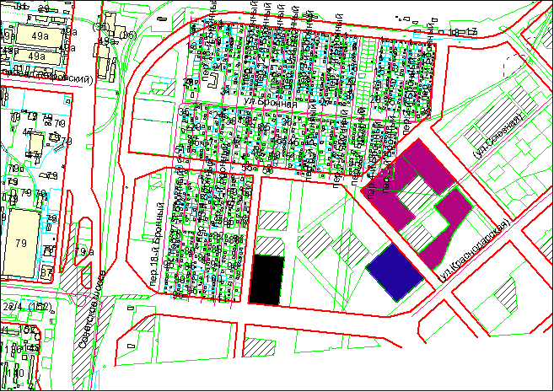Image resolution: width=554 pixels, height=392 pixels.
Task: Click the solid black filled parcel
Action: pyautogui.click(x=268, y=279)
